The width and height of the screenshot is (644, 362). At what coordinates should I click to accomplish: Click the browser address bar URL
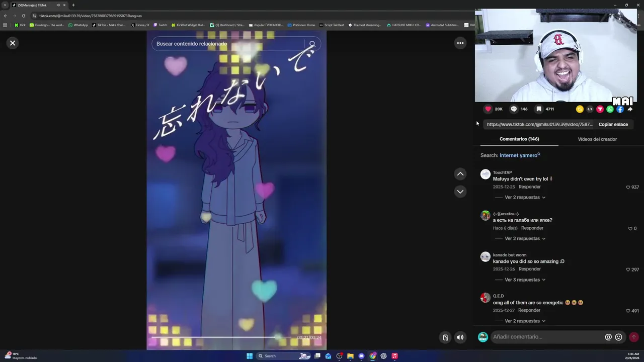[91, 16]
